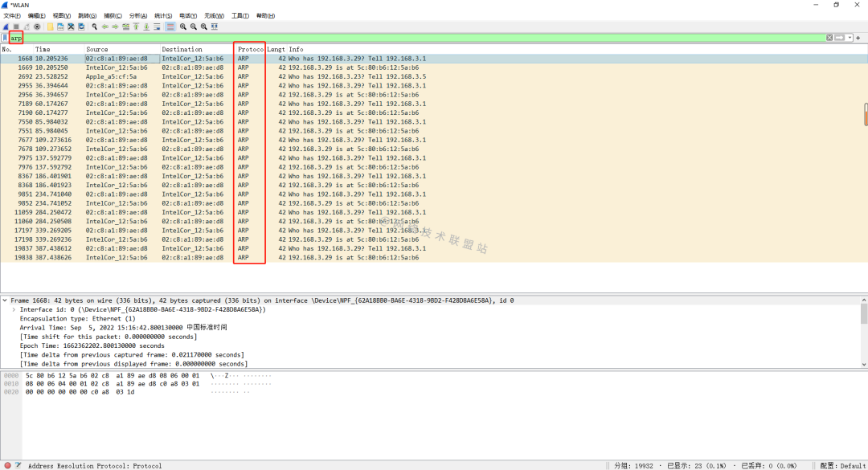
Task: Start a new packet capture (shark fin icon)
Action: (6, 27)
